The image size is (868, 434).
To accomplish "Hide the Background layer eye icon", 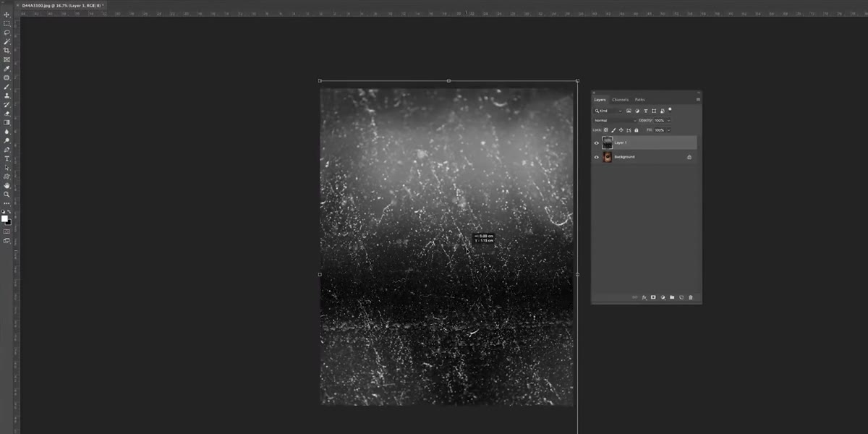I will [x=597, y=157].
